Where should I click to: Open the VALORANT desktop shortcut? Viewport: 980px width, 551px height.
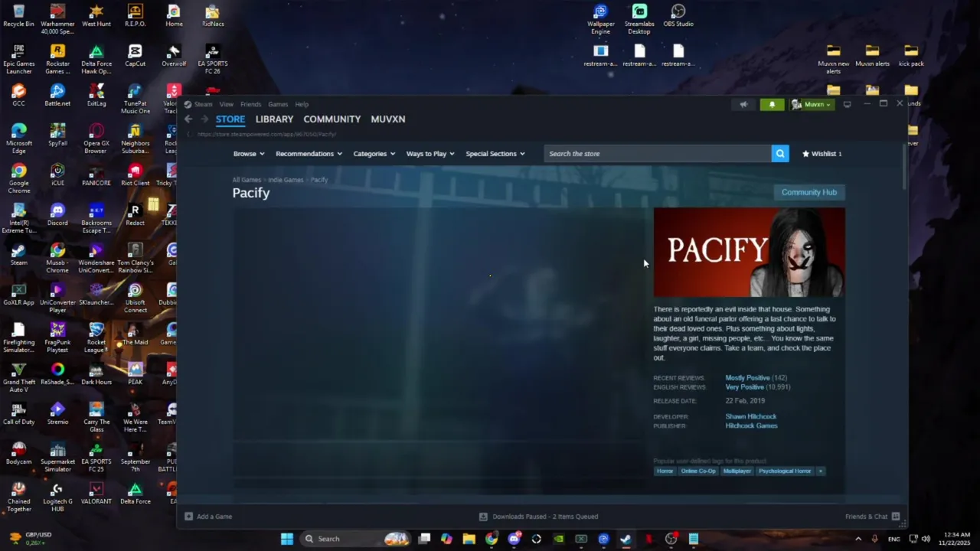(x=96, y=493)
